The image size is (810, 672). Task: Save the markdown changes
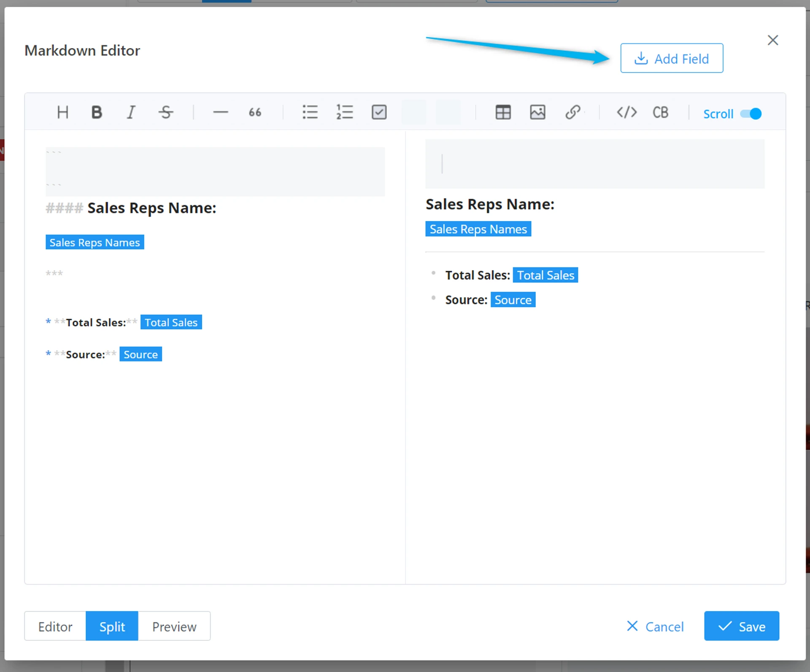click(x=741, y=626)
